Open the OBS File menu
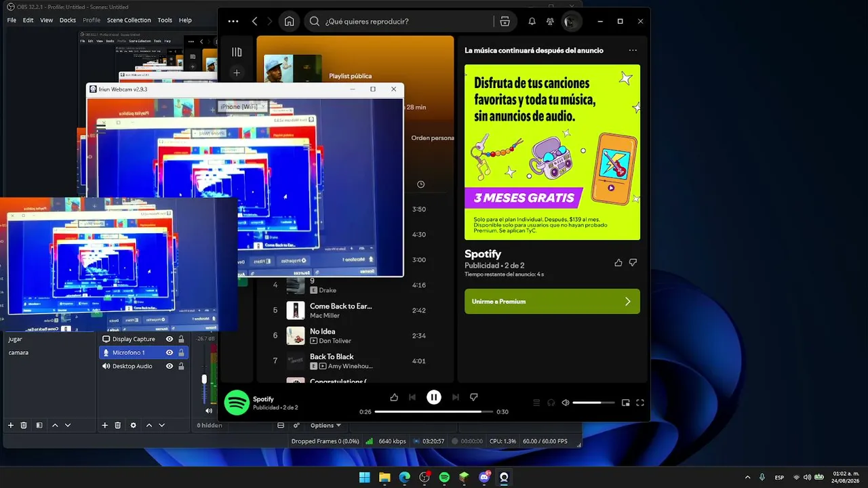This screenshot has height=488, width=868. tap(12, 20)
